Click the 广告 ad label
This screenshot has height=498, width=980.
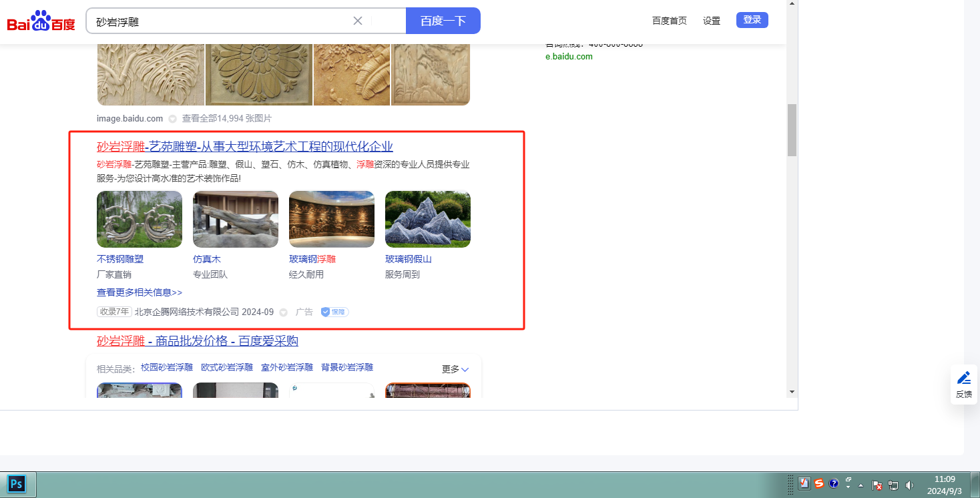(x=304, y=312)
